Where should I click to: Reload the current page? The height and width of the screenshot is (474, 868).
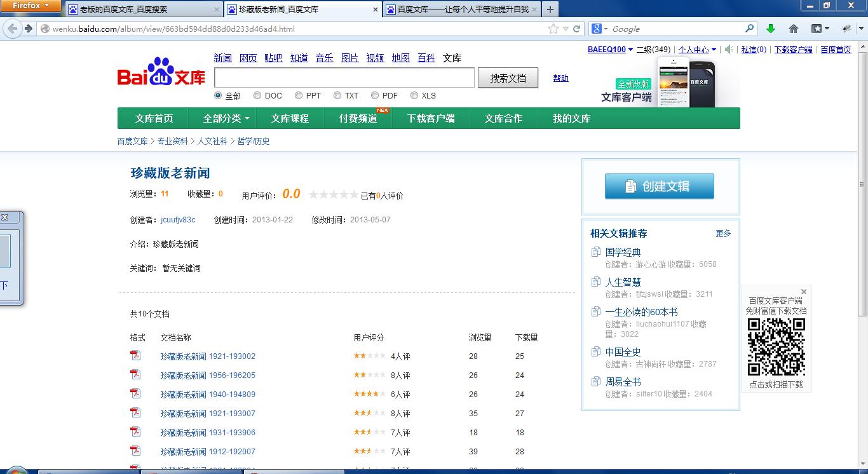(577, 29)
